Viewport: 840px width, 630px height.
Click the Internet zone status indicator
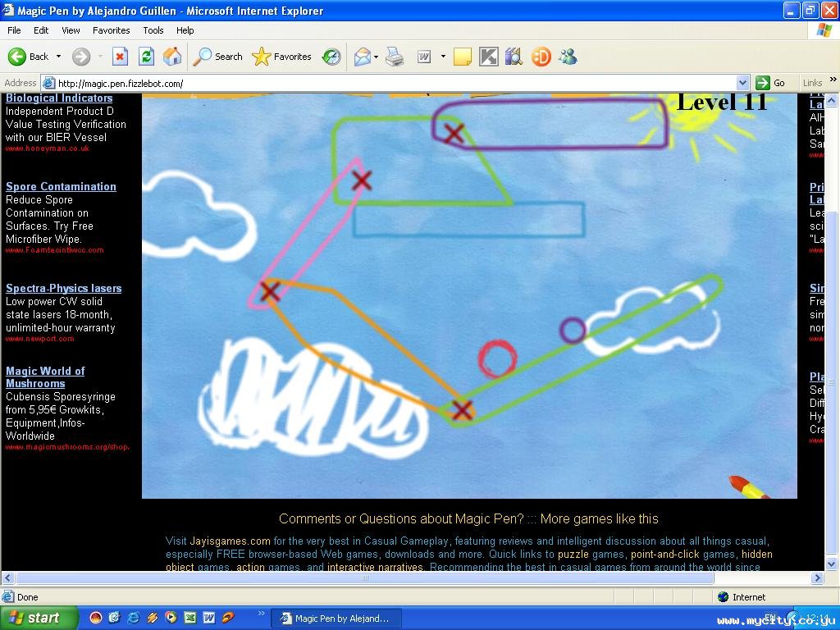(x=742, y=597)
